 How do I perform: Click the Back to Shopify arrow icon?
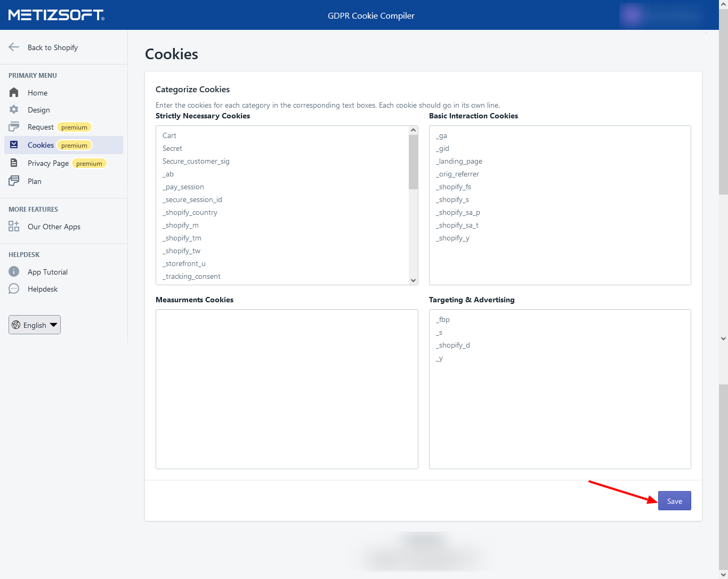[14, 47]
